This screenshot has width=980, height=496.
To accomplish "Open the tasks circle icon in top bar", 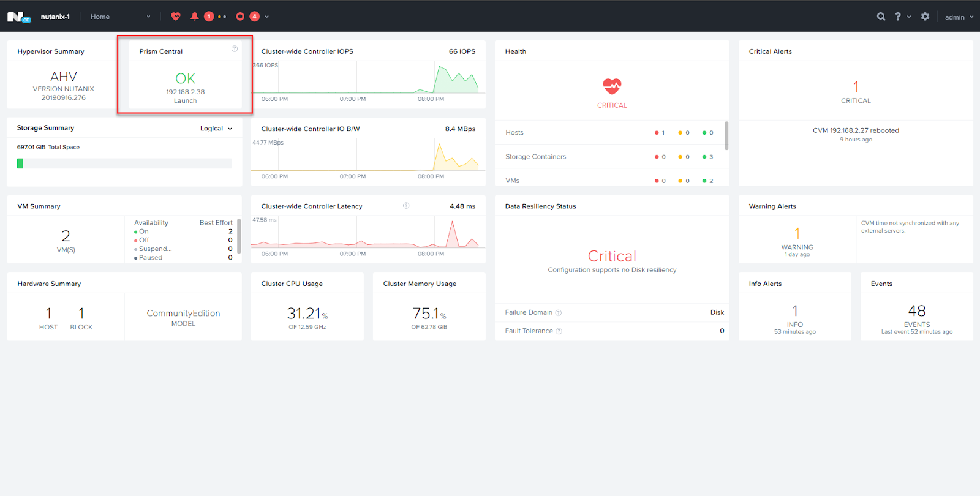I will tap(240, 17).
